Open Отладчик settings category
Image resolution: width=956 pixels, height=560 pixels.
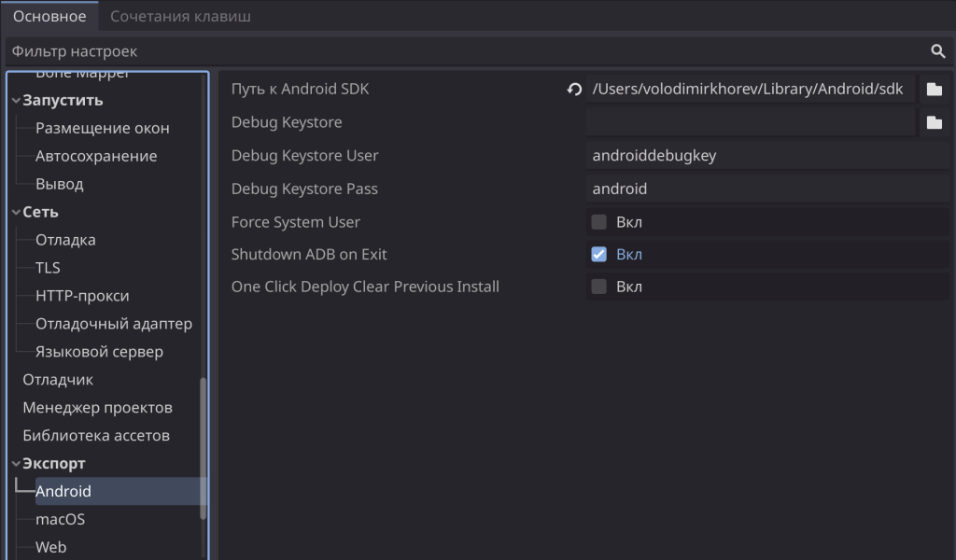58,380
